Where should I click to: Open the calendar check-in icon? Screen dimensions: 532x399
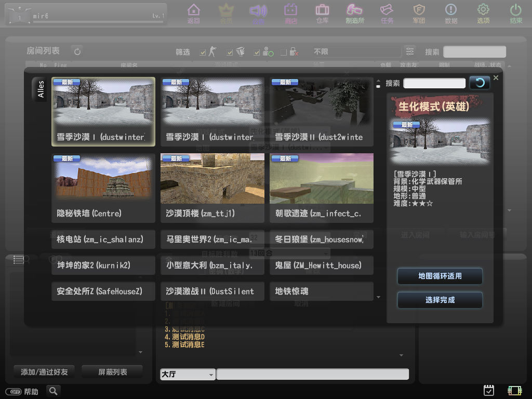(x=488, y=390)
